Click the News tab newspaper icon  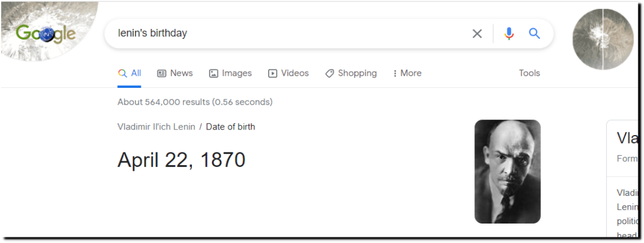click(162, 73)
